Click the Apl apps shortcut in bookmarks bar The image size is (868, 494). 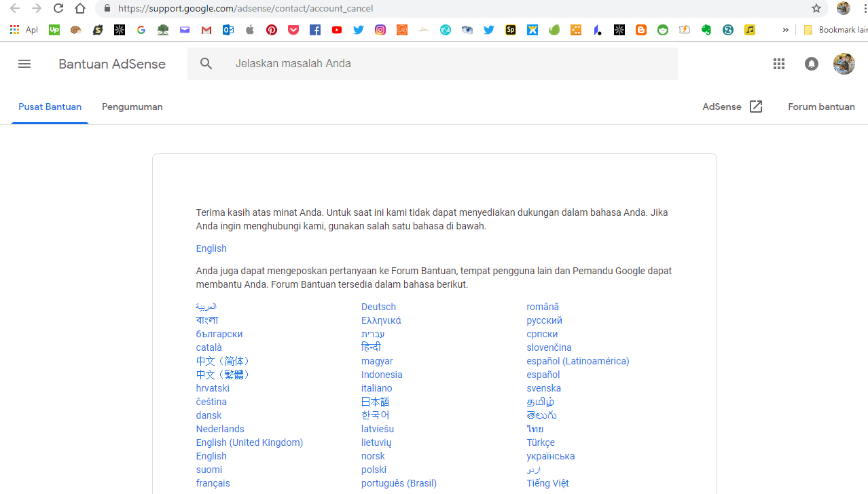24,30
